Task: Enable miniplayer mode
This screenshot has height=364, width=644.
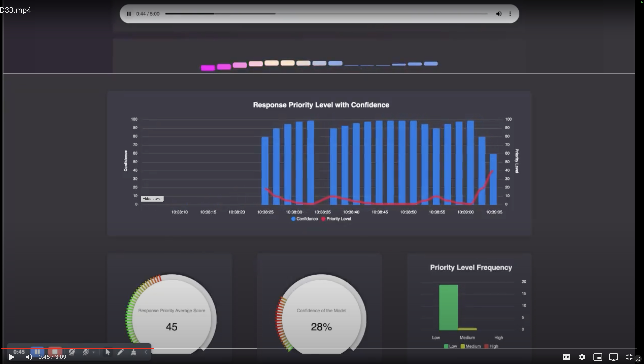Action: pyautogui.click(x=598, y=357)
